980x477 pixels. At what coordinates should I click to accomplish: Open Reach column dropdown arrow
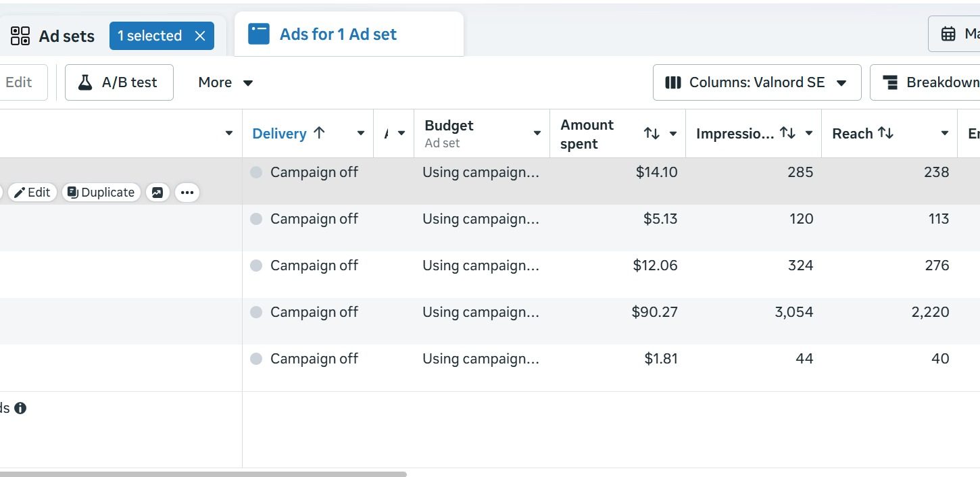click(x=945, y=133)
